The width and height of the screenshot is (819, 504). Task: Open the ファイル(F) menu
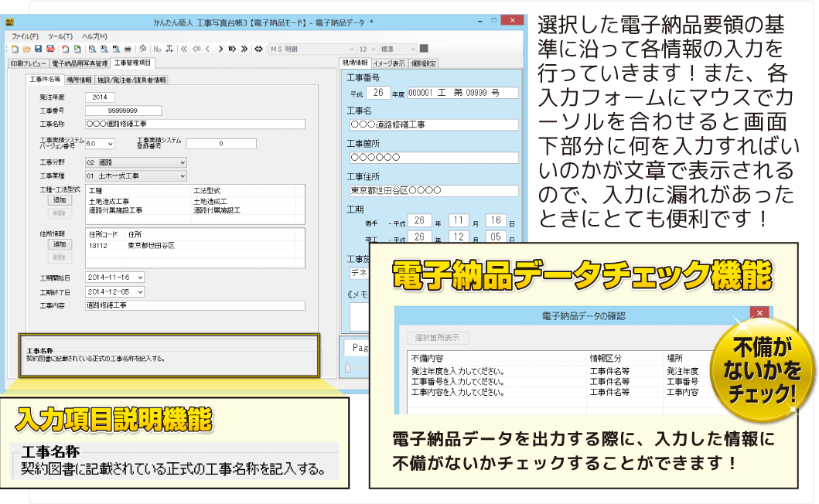(x=25, y=36)
